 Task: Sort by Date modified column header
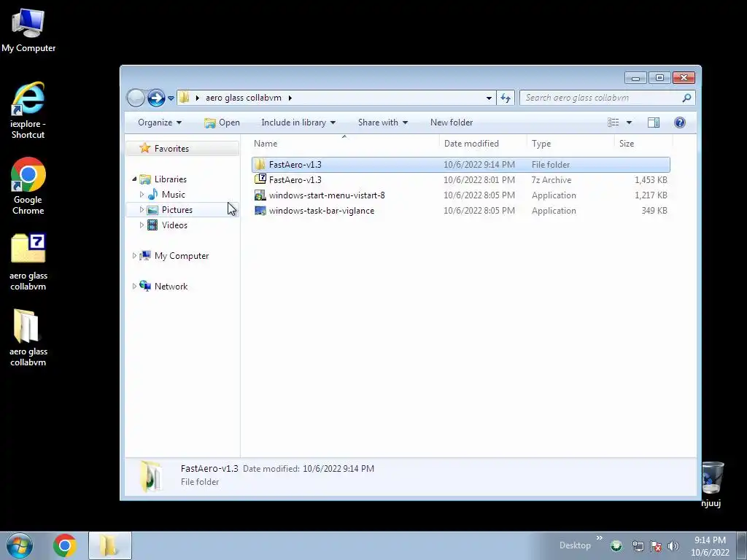tap(483, 144)
